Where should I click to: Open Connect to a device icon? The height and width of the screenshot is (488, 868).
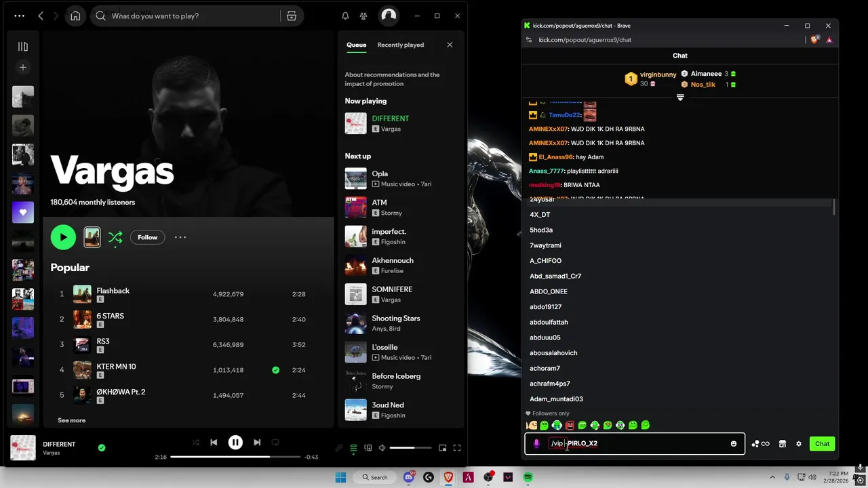click(368, 447)
